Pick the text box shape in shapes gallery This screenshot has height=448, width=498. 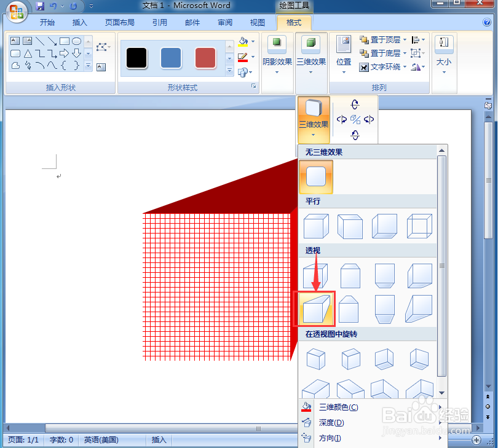pos(15,41)
